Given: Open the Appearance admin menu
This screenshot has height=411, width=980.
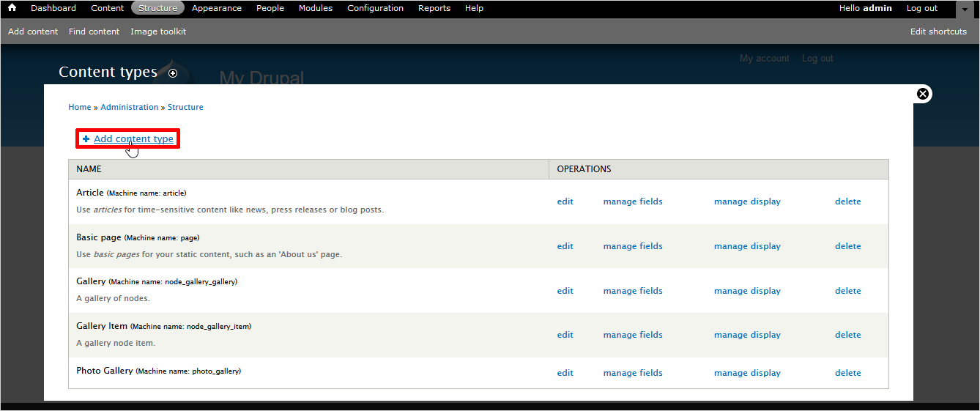Looking at the screenshot, I should click(x=216, y=8).
